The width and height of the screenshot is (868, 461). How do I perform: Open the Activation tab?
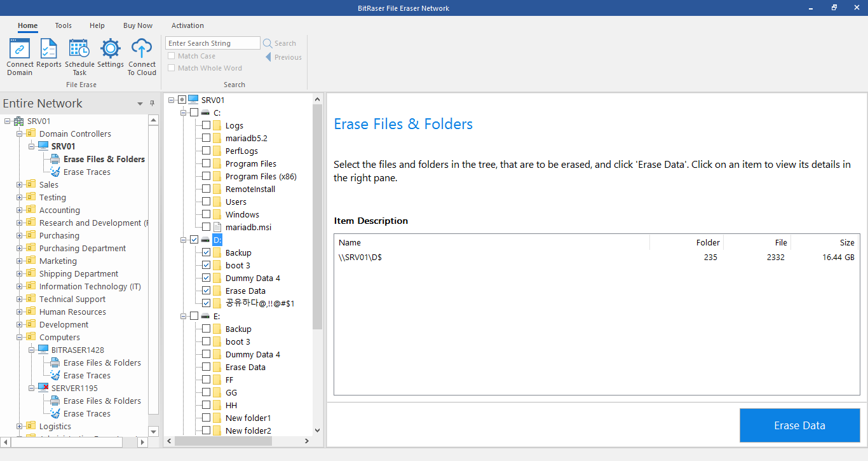click(x=187, y=25)
